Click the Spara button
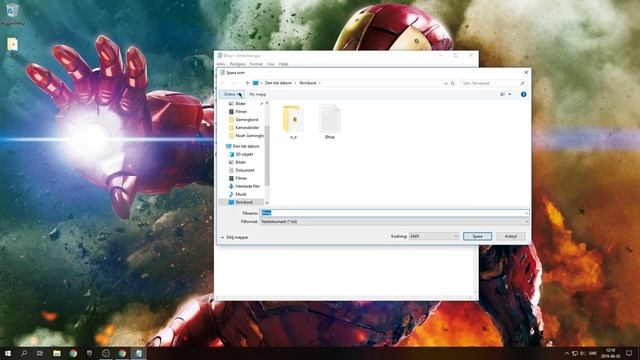 click(477, 236)
